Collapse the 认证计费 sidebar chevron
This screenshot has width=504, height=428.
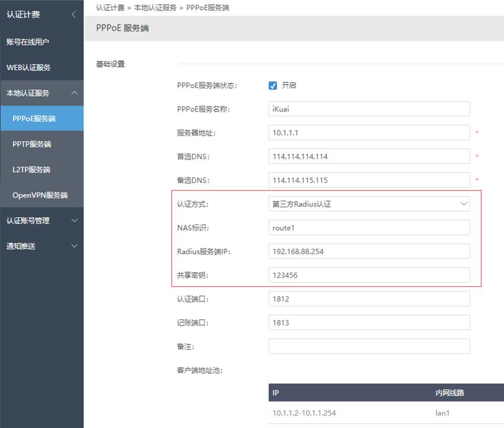pyautogui.click(x=74, y=14)
